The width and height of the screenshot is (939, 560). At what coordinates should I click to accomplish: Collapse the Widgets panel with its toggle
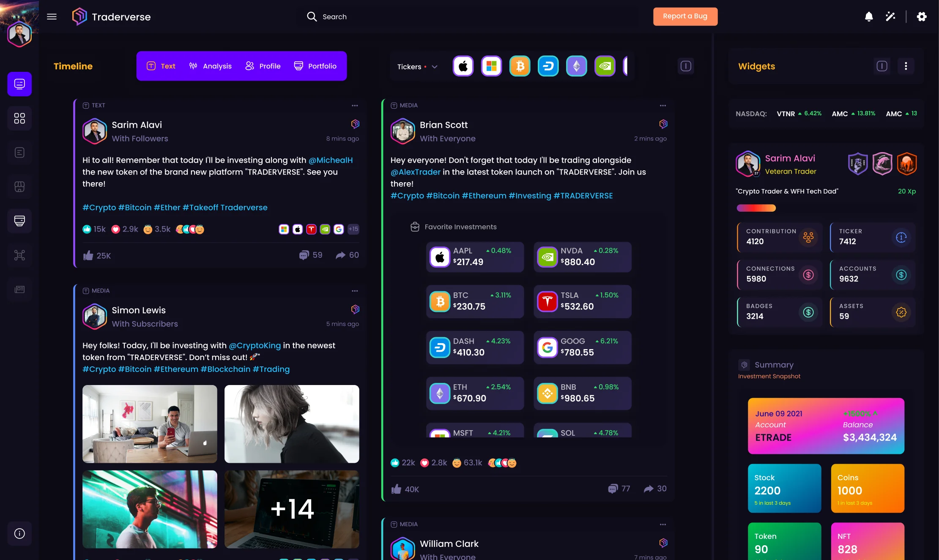[x=882, y=66]
